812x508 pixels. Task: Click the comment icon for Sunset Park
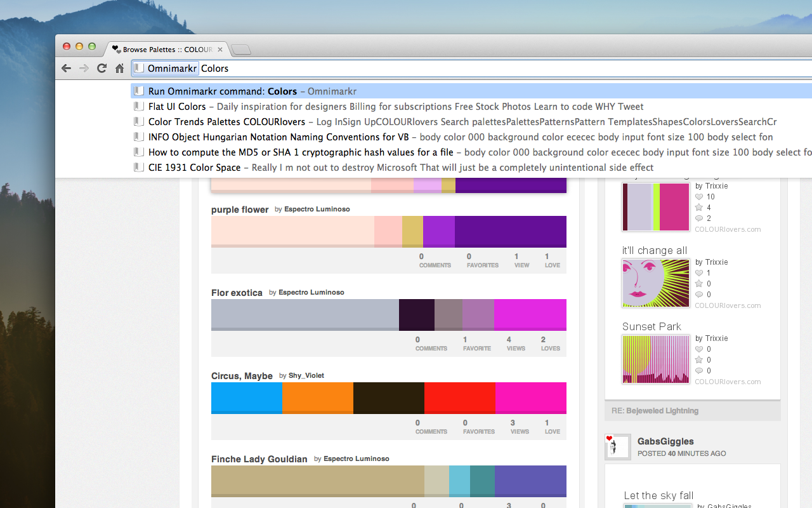699,371
